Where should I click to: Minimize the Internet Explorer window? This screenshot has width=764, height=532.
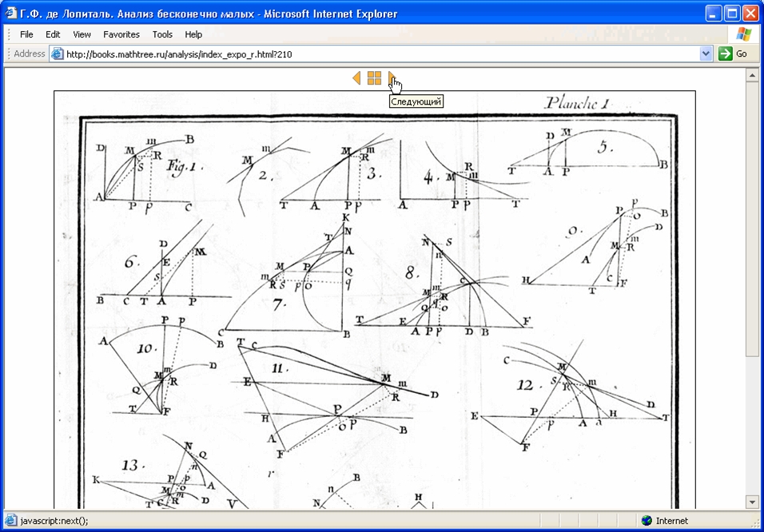click(x=714, y=13)
